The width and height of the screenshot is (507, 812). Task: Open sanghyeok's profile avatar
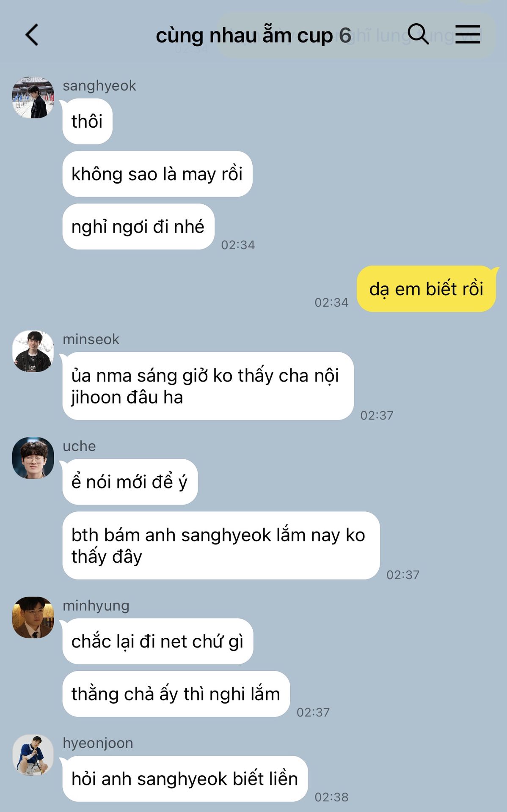33,97
